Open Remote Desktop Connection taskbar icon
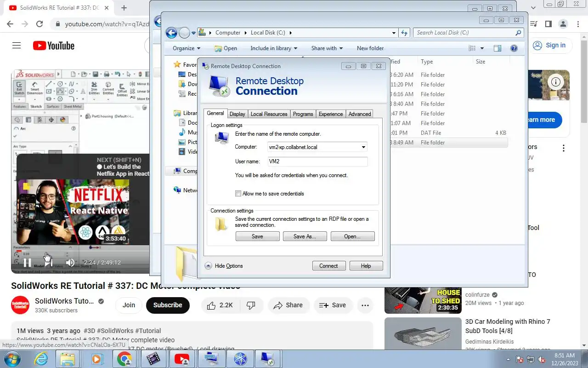This screenshot has width=588, height=368. [267, 359]
